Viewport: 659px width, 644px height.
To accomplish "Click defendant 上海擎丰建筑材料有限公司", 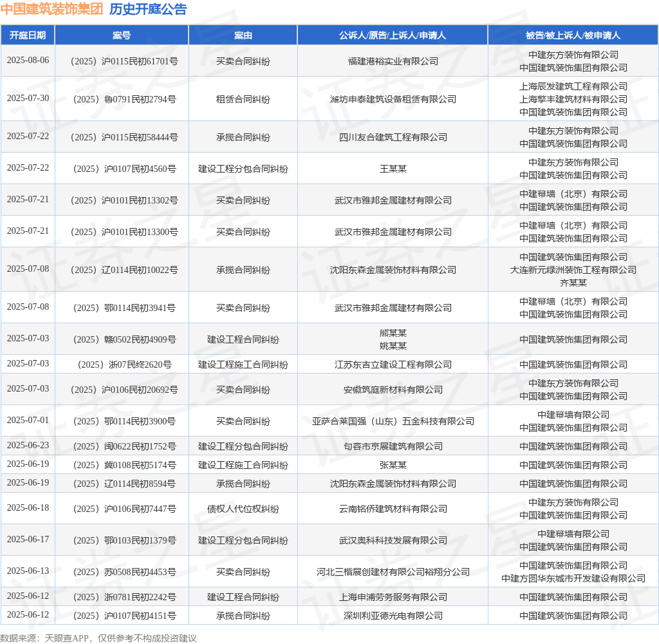I will (x=573, y=99).
